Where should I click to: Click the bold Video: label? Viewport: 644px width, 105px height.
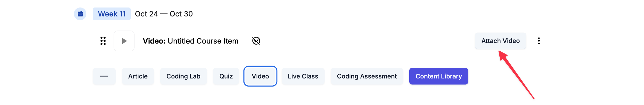click(154, 41)
